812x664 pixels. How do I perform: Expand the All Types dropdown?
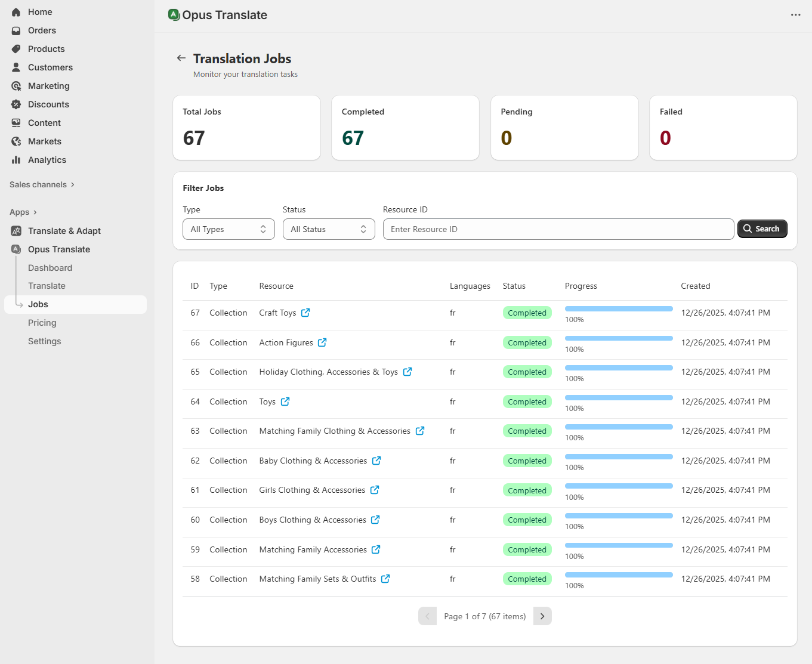tap(229, 229)
